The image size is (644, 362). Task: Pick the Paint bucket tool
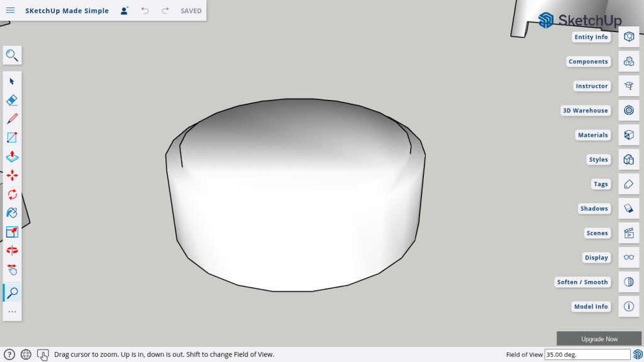[12, 213]
